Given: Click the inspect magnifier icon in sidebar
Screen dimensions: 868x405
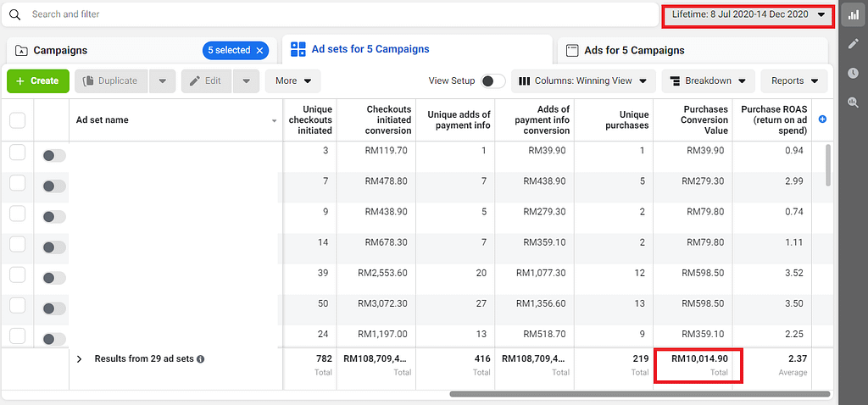Looking at the screenshot, I should tap(853, 103).
